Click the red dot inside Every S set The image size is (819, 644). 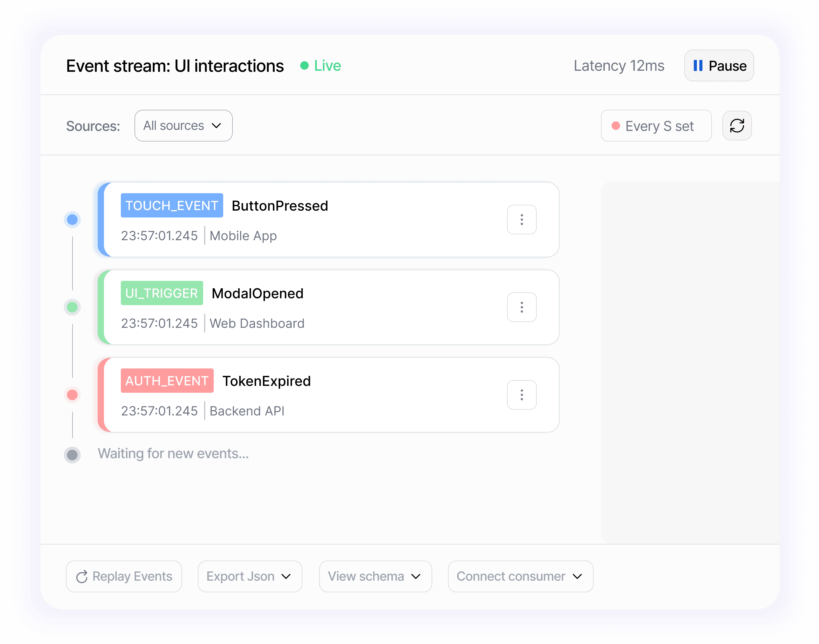(x=616, y=126)
